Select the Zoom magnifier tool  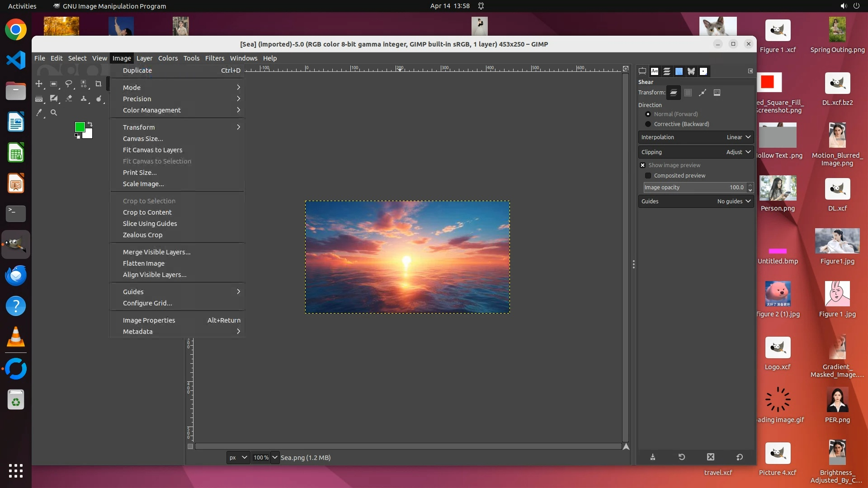[54, 113]
